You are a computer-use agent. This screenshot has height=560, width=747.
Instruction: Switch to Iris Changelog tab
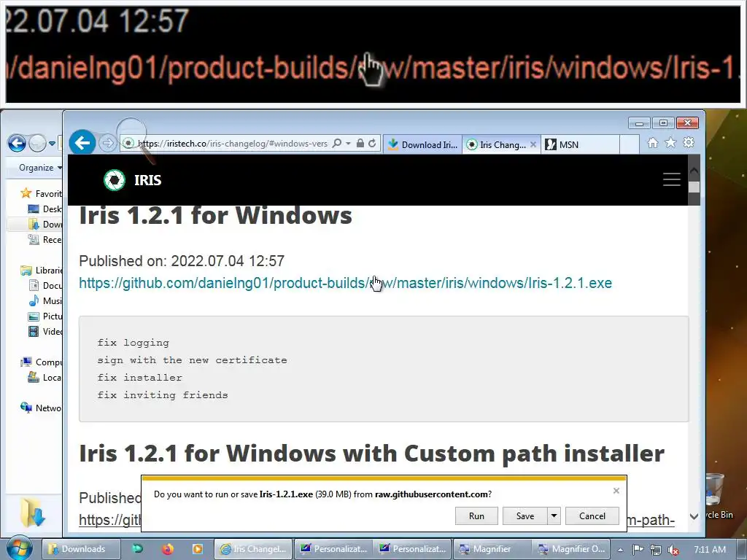496,144
